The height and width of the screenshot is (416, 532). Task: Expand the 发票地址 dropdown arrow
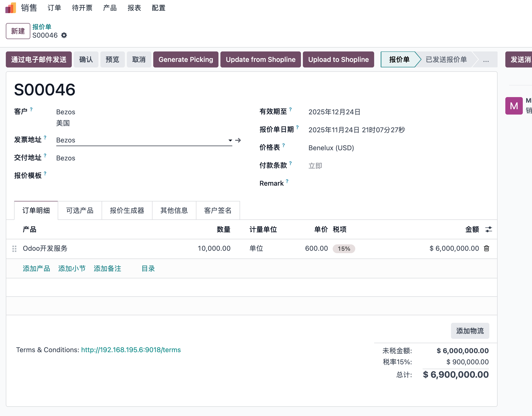pyautogui.click(x=230, y=140)
